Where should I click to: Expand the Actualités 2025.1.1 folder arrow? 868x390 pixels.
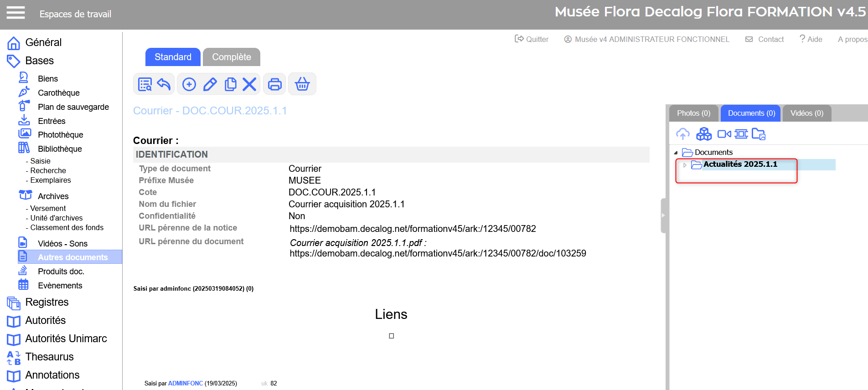point(685,165)
